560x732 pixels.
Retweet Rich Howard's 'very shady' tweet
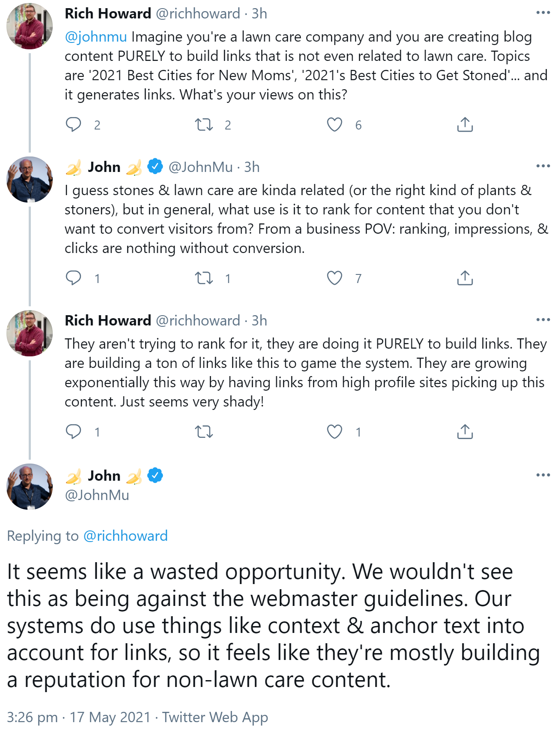pyautogui.click(x=204, y=431)
